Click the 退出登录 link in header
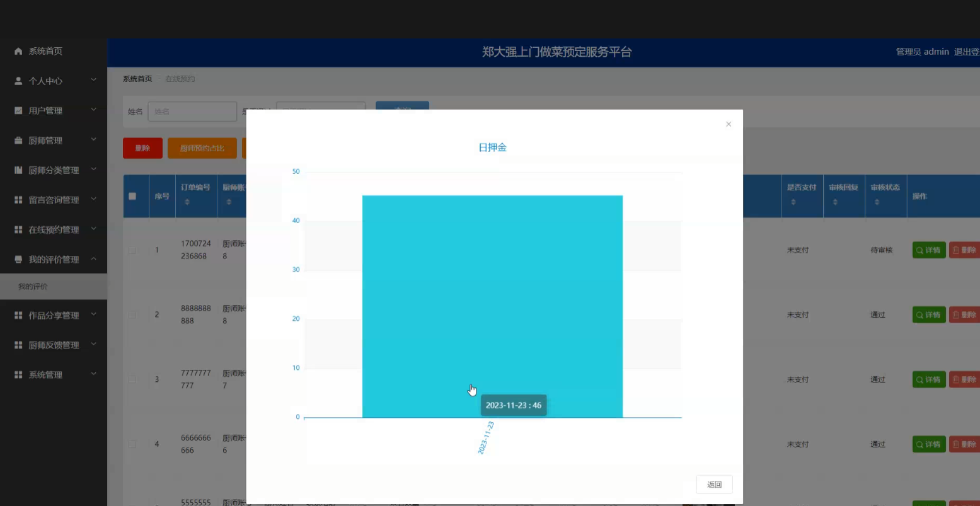The image size is (980, 506). 967,52
